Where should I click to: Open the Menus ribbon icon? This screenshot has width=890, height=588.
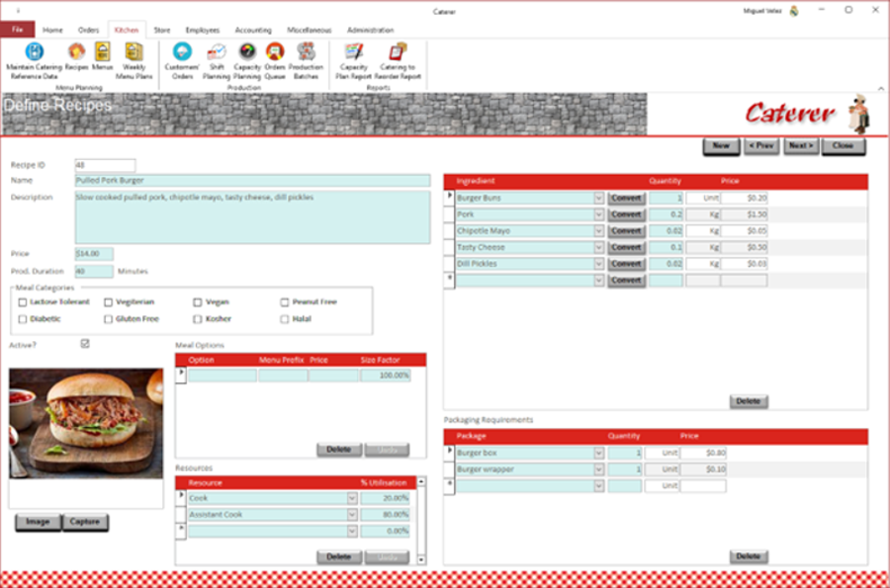102,56
